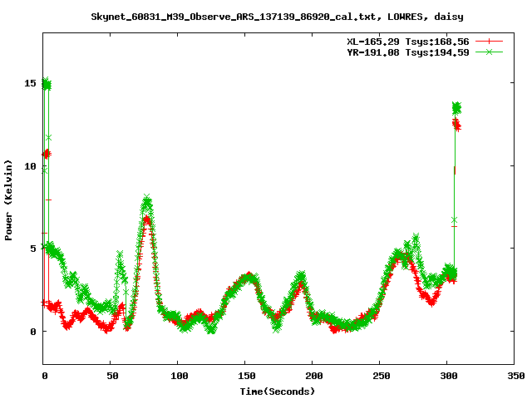Click the green YR legend line sample
Screen dimensions: 532x399
tap(489, 52)
